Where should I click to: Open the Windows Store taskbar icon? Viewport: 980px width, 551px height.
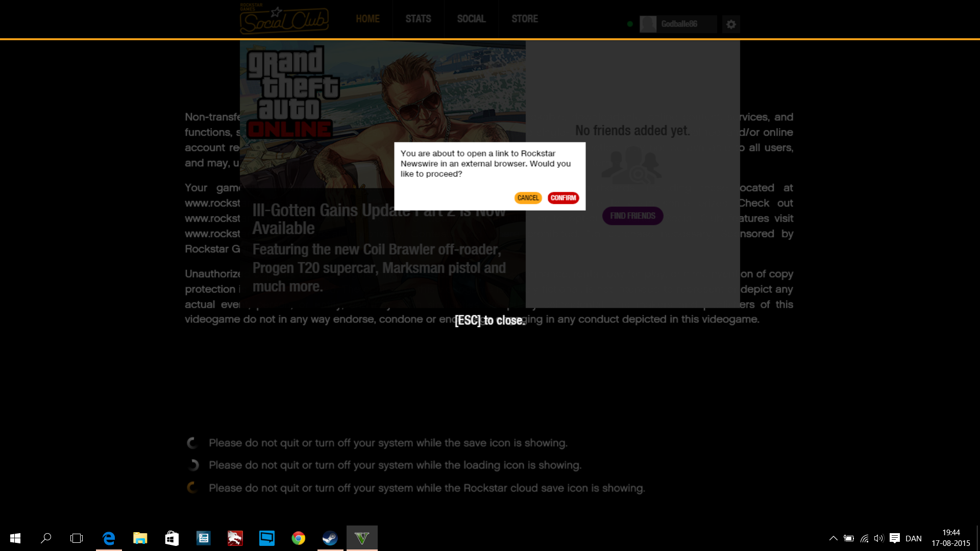pyautogui.click(x=172, y=538)
